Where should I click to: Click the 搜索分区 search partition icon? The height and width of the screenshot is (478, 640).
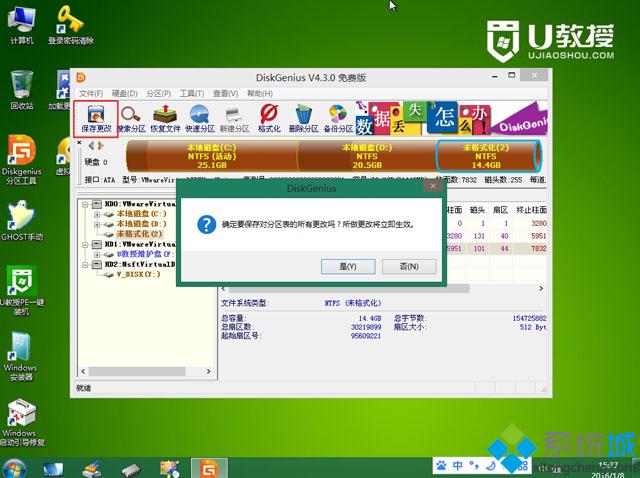[131, 119]
